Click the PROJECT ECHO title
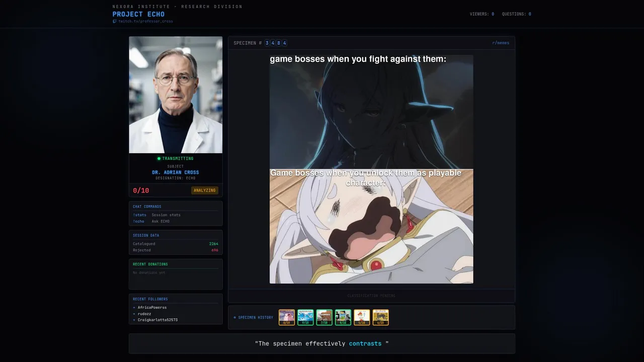 click(x=138, y=14)
